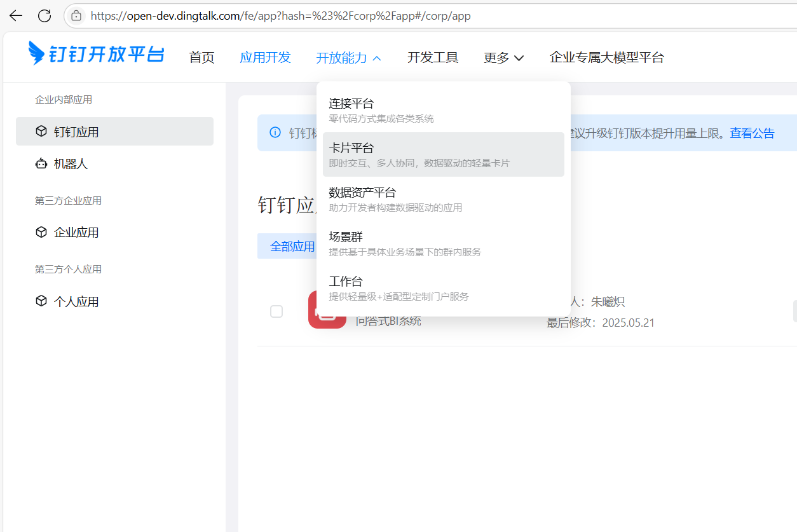
Task: Reload the page with refresh icon
Action: pyautogui.click(x=44, y=16)
